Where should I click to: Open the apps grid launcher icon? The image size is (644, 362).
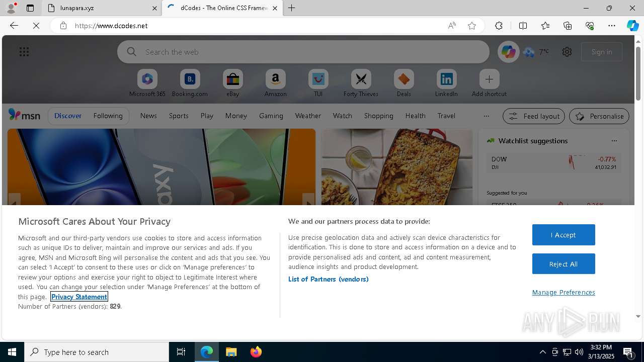coord(24,52)
